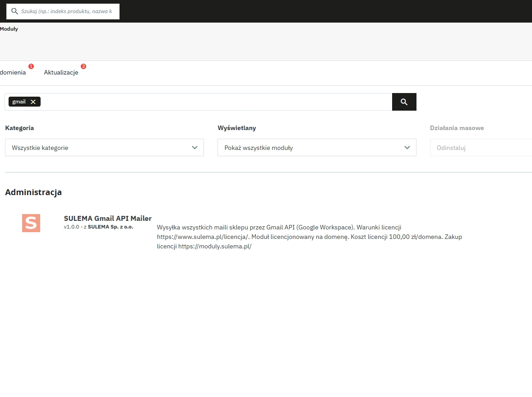Image resolution: width=532 pixels, height=397 pixels.
Task: Click the red notification badge showing 1
Action: tap(31, 66)
